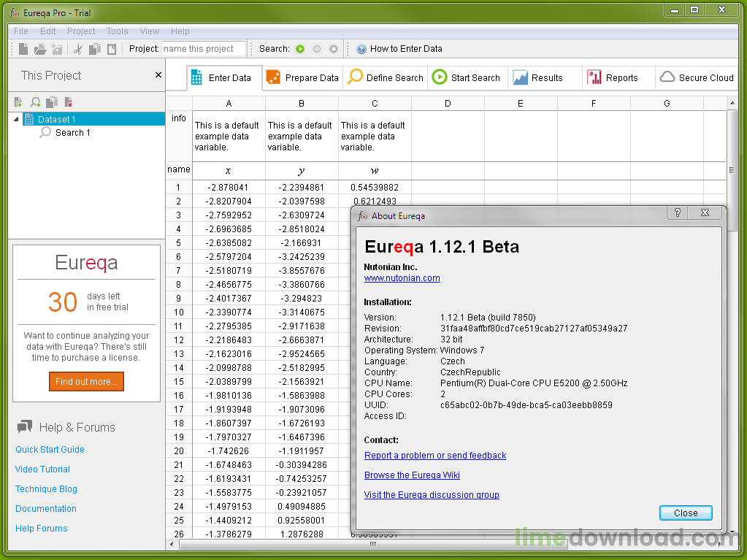Click the Save project toolbar icon
The width and height of the screenshot is (747, 560).
57,49
